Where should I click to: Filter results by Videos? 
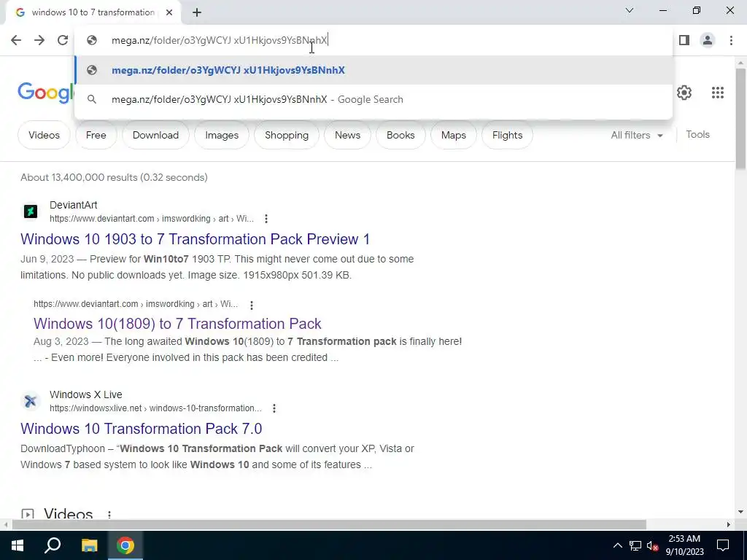[x=44, y=135]
